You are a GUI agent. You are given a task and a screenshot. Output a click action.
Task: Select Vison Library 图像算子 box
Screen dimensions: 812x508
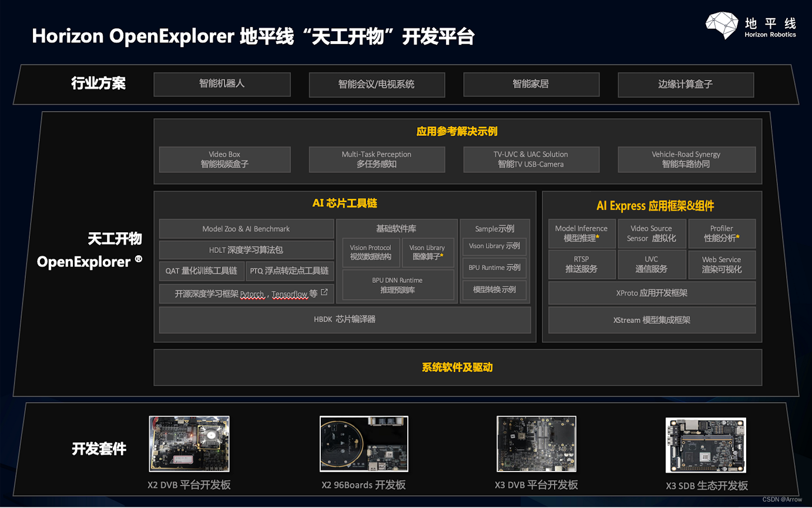428,252
